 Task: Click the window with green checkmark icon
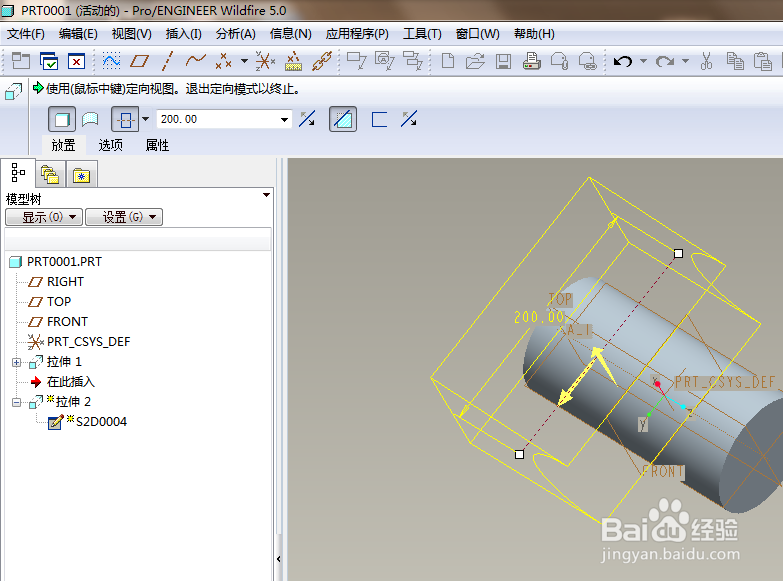pyautogui.click(x=49, y=61)
